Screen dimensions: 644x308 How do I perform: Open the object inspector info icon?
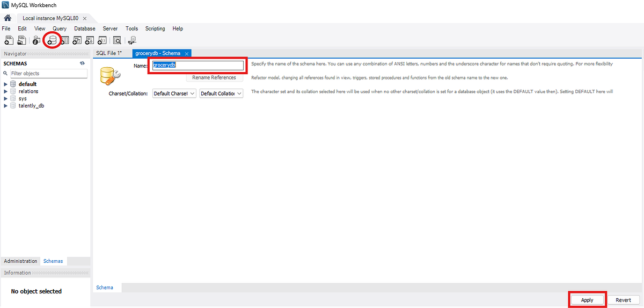point(36,40)
